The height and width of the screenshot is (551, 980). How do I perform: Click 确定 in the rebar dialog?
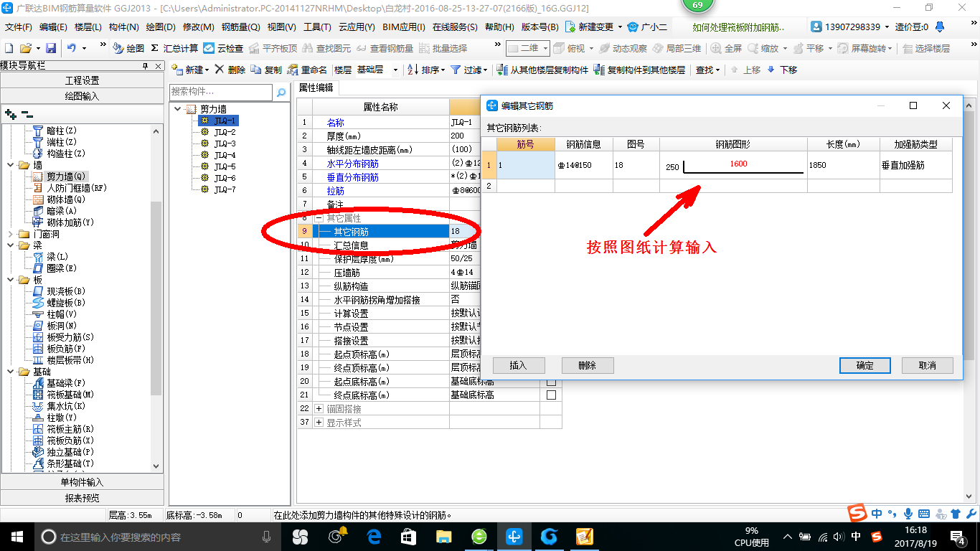865,365
